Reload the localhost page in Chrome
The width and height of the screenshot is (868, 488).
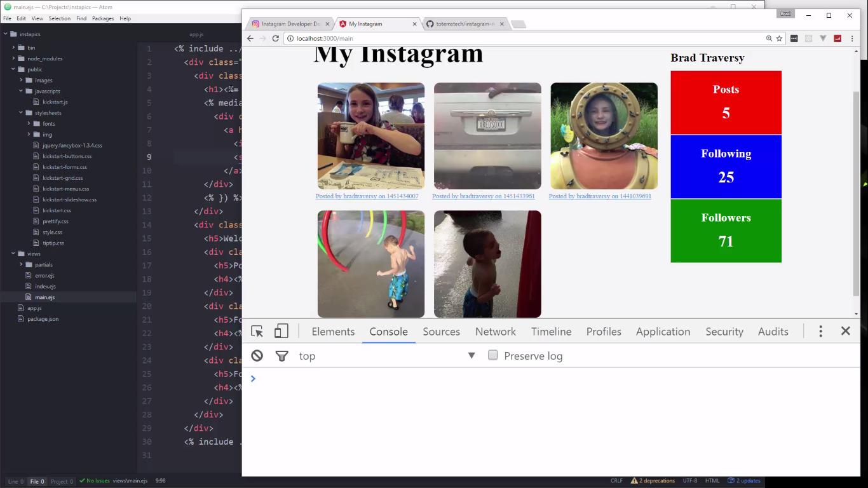(276, 38)
